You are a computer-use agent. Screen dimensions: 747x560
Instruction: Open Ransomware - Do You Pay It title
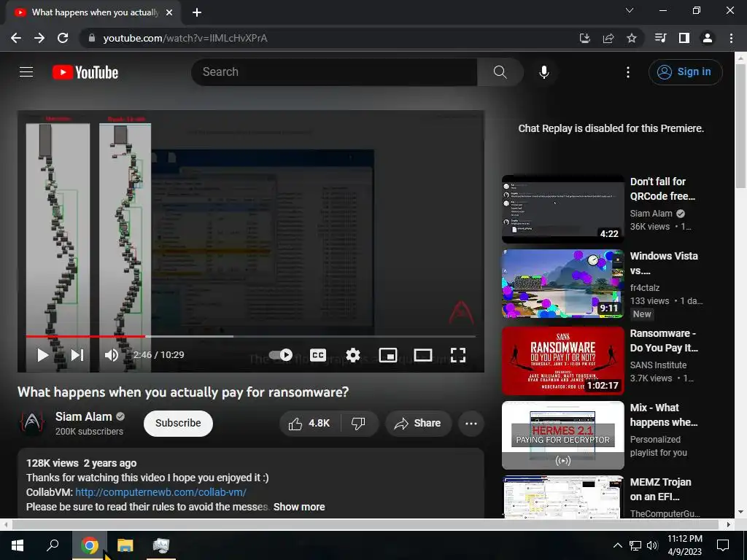(664, 341)
